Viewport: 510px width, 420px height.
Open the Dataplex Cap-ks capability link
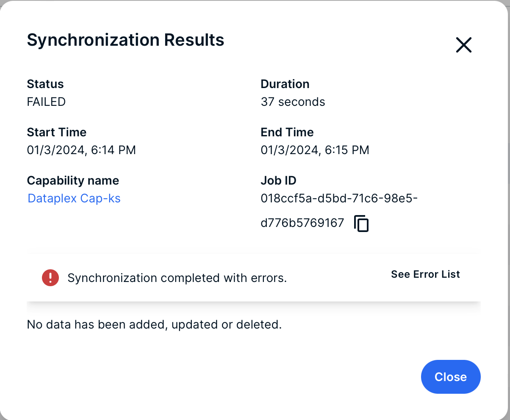coord(74,198)
